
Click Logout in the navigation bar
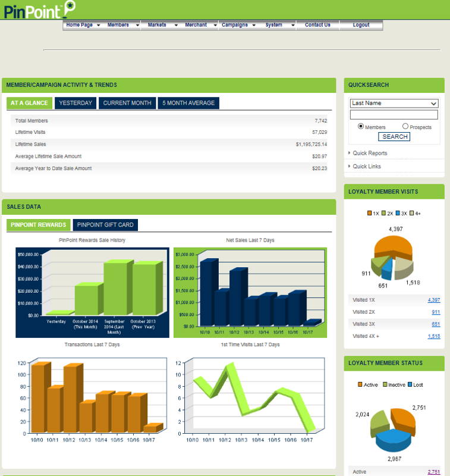361,25
